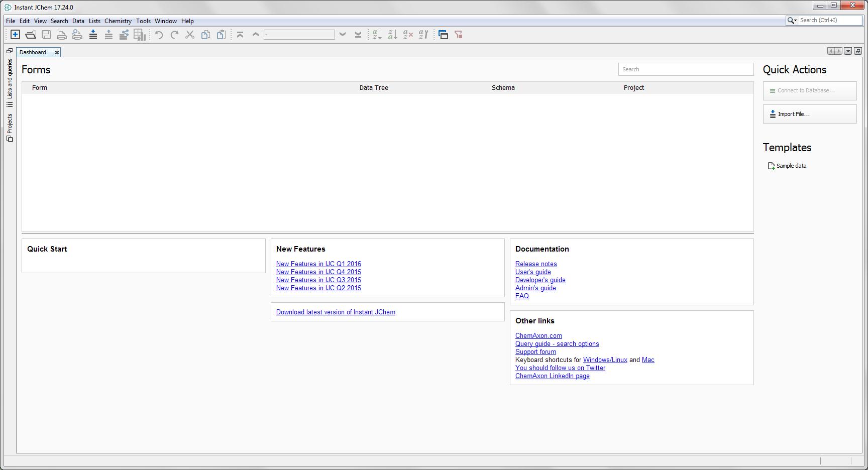Open the File menu
This screenshot has width=868, height=470.
11,21
